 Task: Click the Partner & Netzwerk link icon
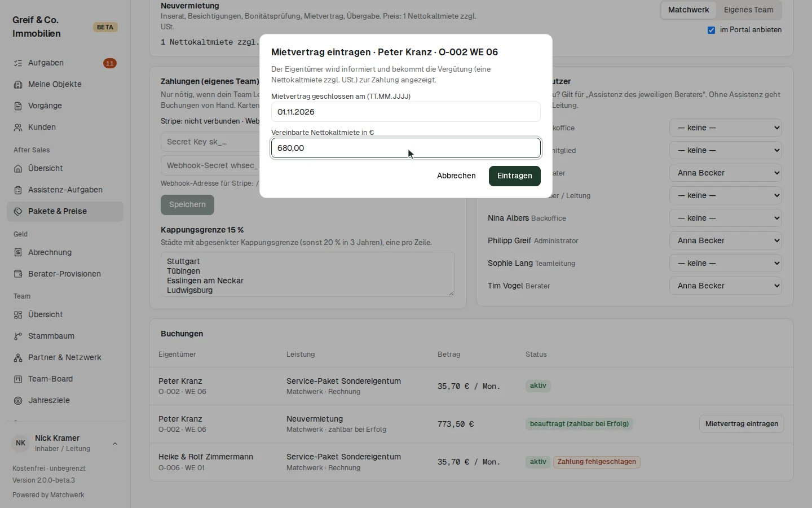(x=18, y=358)
